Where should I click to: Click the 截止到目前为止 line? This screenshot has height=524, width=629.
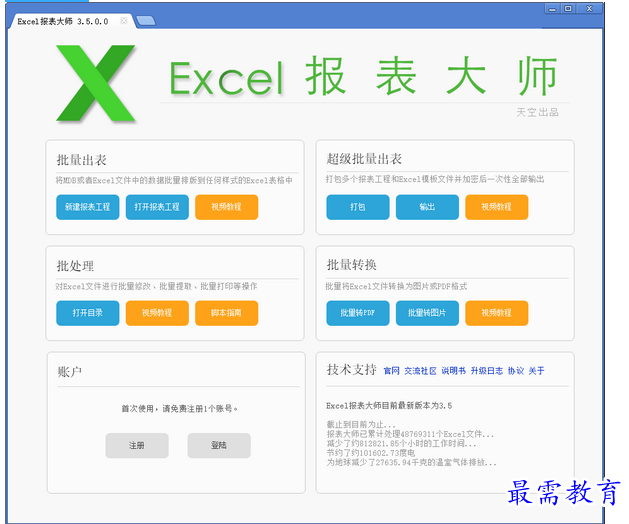[361, 424]
